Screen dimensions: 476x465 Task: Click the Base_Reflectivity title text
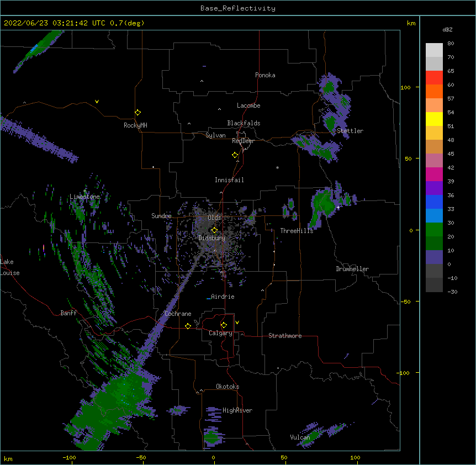(x=237, y=8)
